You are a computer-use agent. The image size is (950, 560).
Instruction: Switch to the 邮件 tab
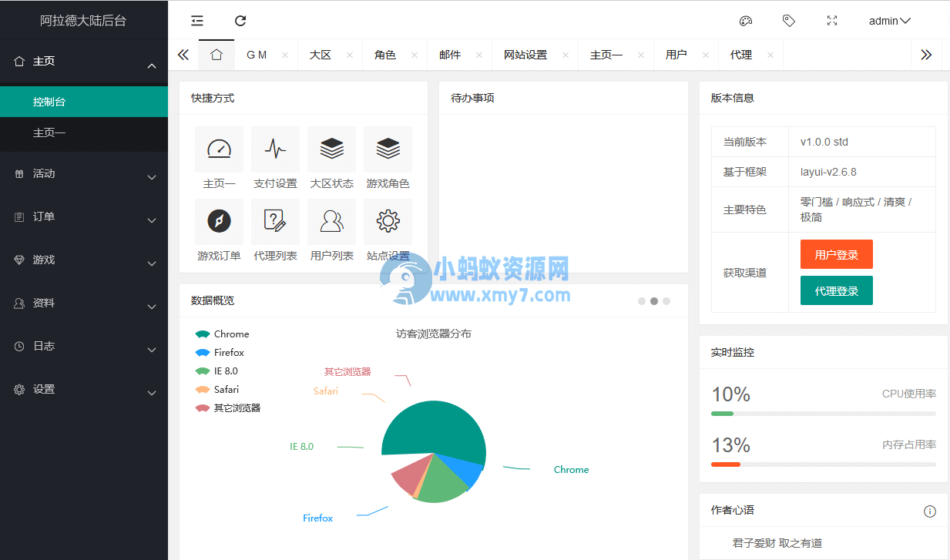(x=450, y=55)
